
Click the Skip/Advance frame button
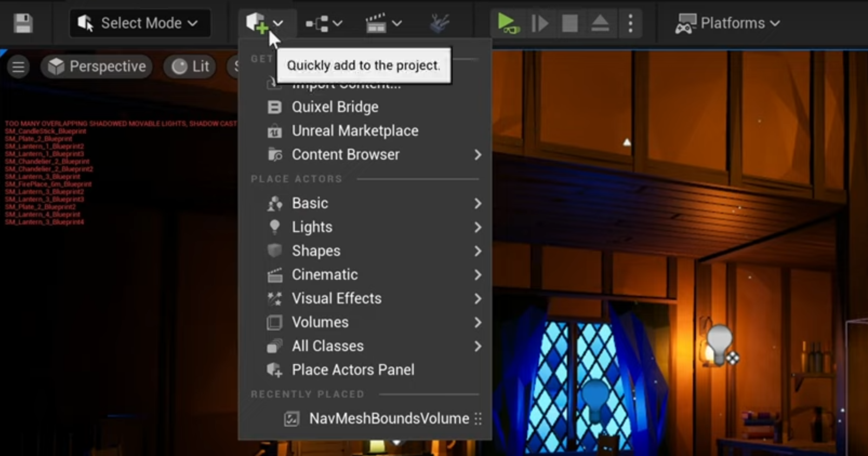[540, 23]
